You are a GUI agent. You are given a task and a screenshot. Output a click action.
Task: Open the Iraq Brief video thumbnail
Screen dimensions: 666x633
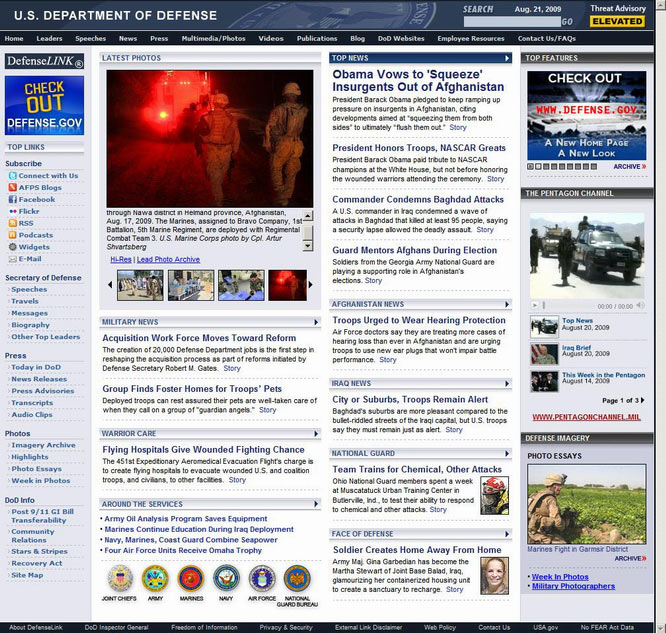544,354
